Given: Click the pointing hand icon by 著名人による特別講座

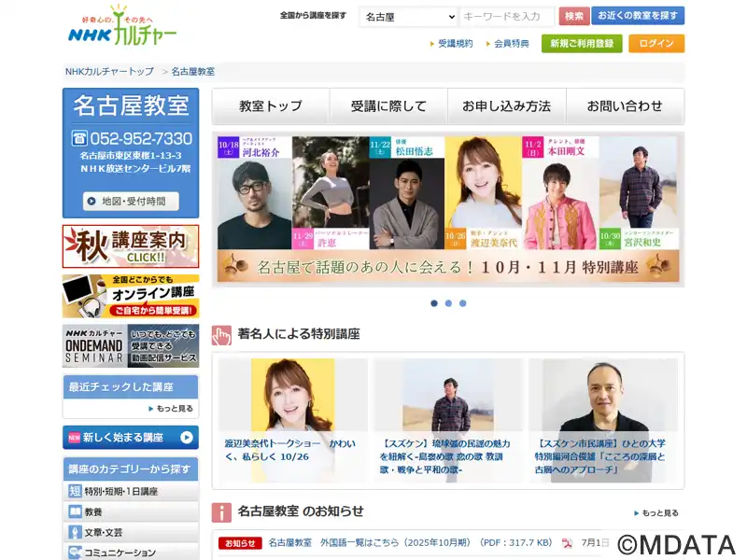Looking at the screenshot, I should pos(221,335).
